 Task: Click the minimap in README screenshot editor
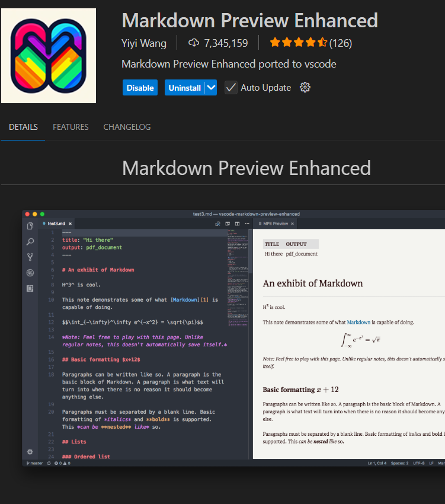(x=238, y=278)
